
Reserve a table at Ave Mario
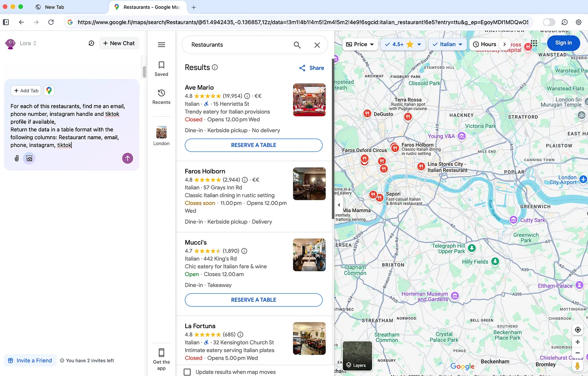click(254, 145)
